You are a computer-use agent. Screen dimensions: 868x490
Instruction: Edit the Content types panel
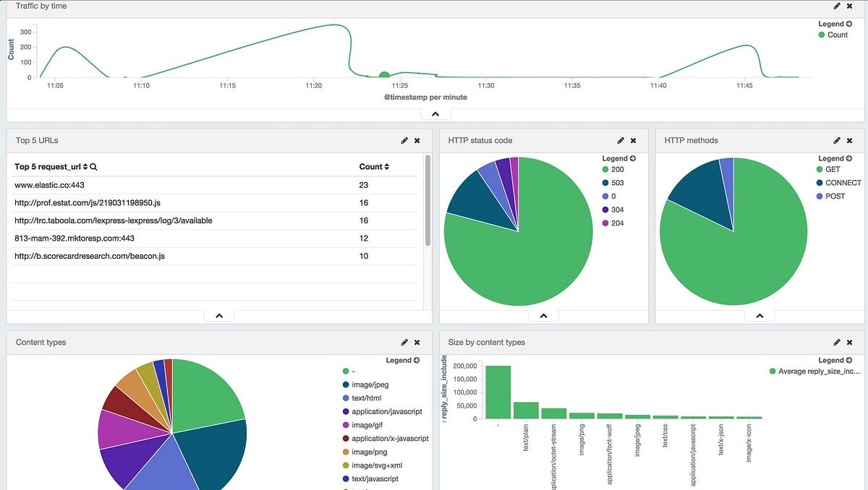pos(404,342)
